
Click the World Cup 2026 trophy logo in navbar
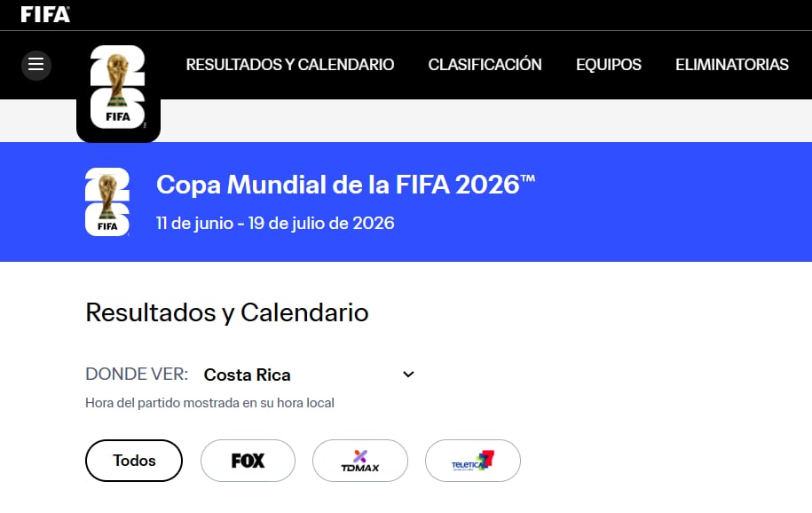click(x=118, y=84)
